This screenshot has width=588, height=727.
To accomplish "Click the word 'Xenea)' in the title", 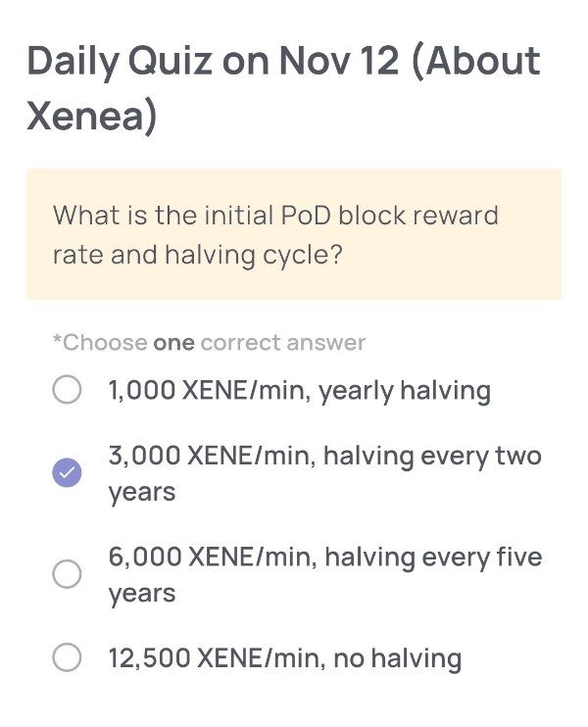I will [x=91, y=115].
